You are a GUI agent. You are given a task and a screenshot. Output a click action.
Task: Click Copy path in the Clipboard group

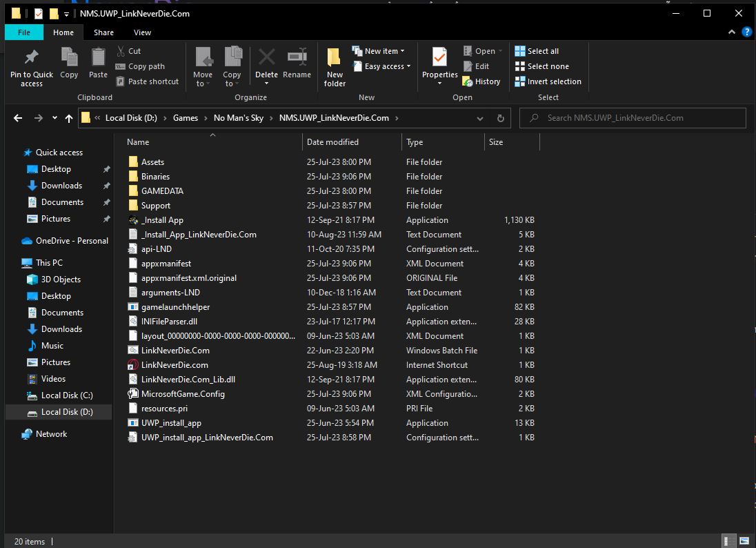click(x=141, y=66)
